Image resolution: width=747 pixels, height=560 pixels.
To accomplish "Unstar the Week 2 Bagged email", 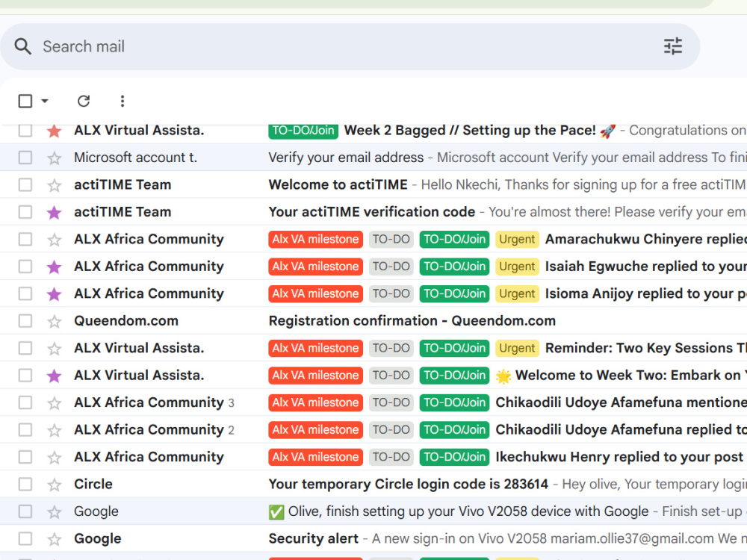I will (x=55, y=131).
